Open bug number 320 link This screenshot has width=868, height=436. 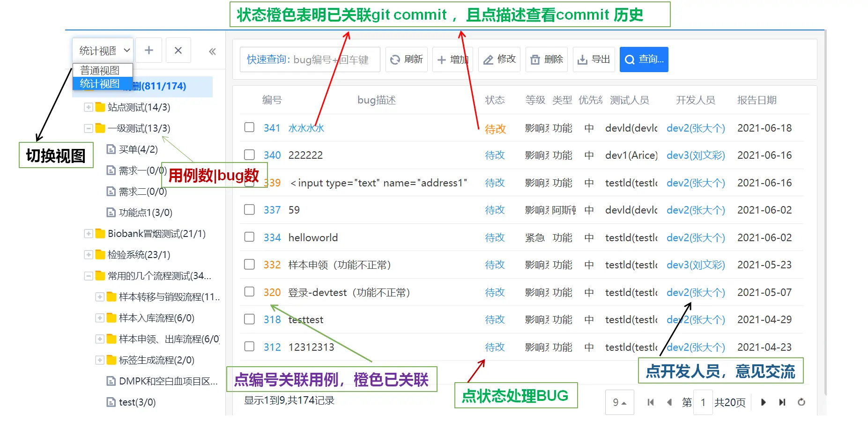click(272, 292)
